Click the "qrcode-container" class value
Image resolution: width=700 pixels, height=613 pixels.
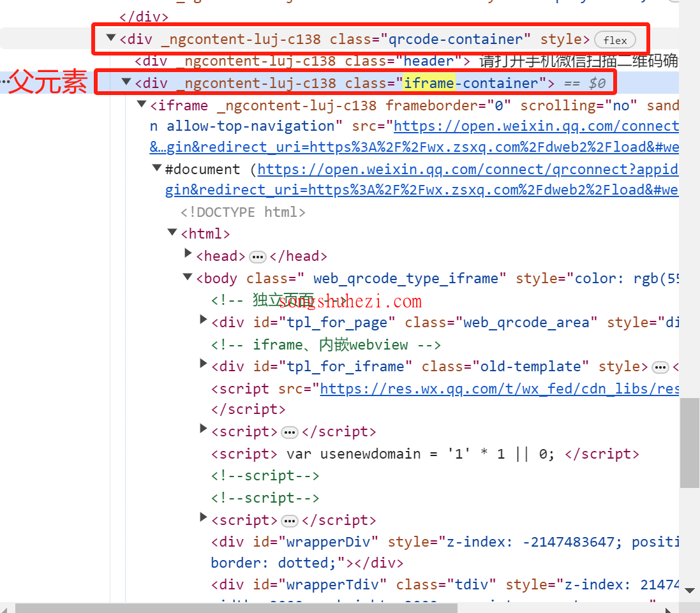(456, 40)
